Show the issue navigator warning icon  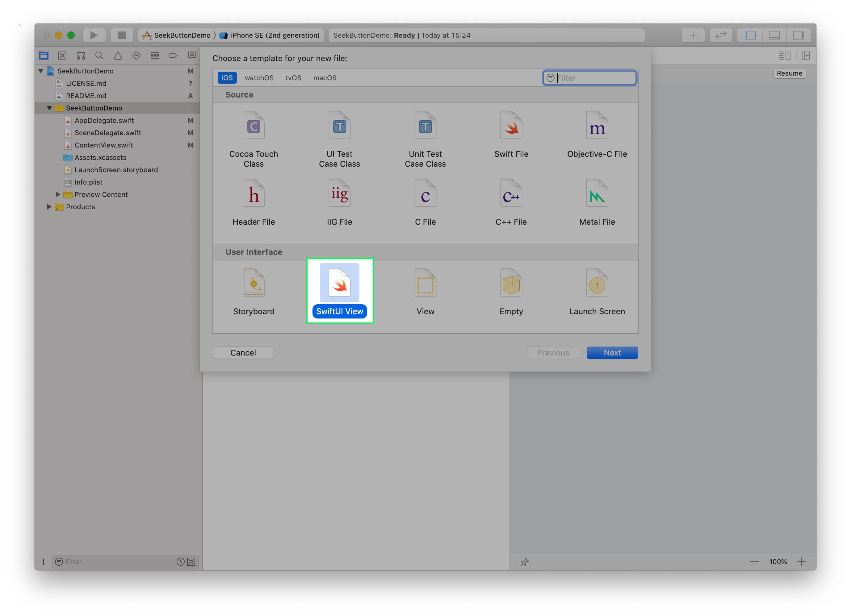click(117, 56)
